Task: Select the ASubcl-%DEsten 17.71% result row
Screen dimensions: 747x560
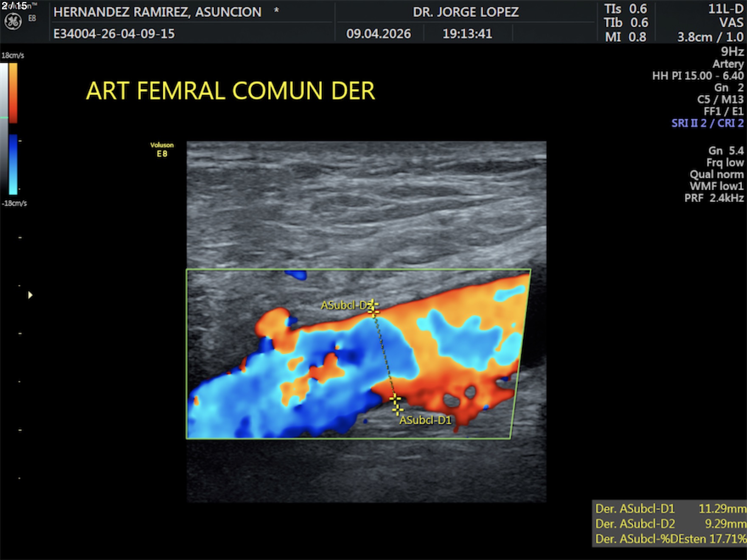Action: (x=670, y=539)
